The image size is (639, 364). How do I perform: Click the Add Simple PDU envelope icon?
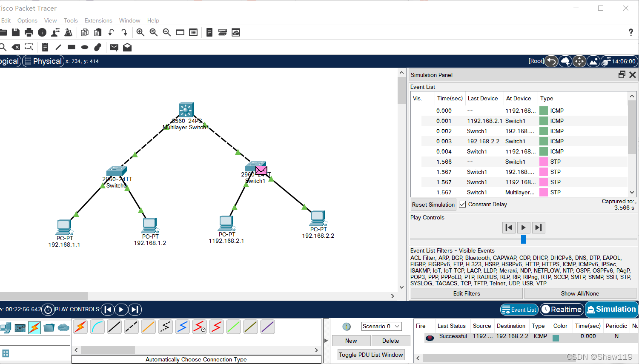[114, 47]
